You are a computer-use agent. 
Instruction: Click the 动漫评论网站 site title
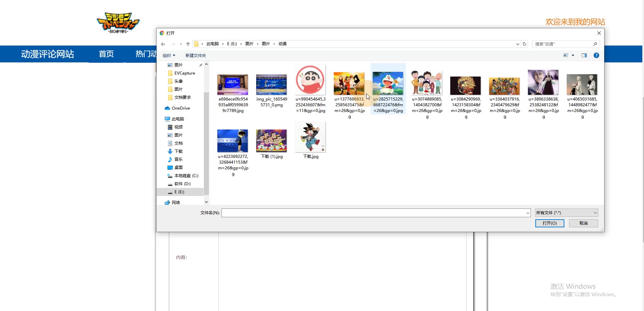(x=47, y=54)
